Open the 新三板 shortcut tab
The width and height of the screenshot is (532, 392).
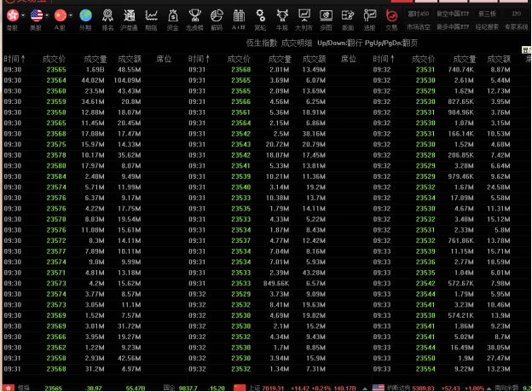pos(487,14)
